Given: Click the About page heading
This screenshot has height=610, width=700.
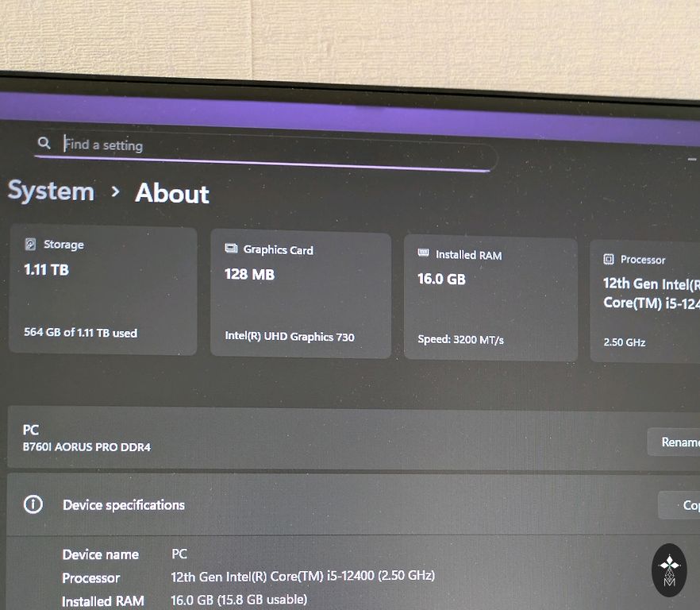Looking at the screenshot, I should point(172,194).
